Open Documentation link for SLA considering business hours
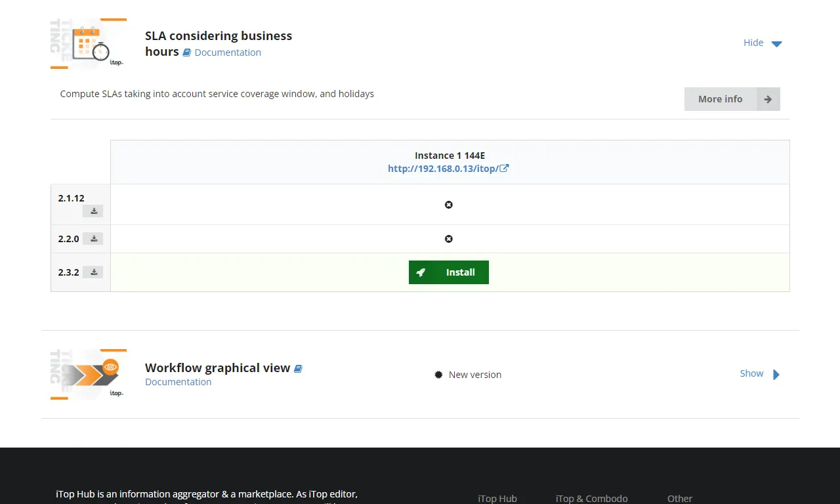The width and height of the screenshot is (840, 504). coord(228,52)
